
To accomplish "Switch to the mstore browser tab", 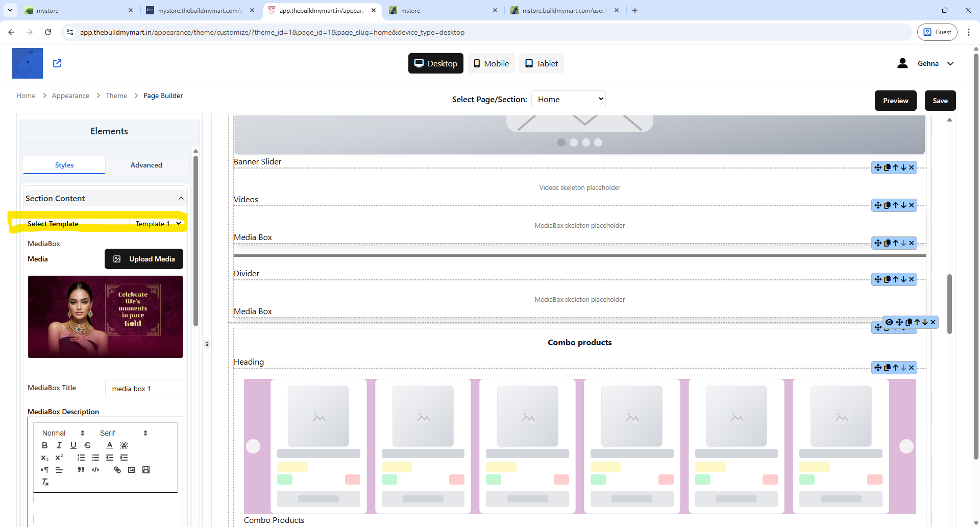I will 443,10.
